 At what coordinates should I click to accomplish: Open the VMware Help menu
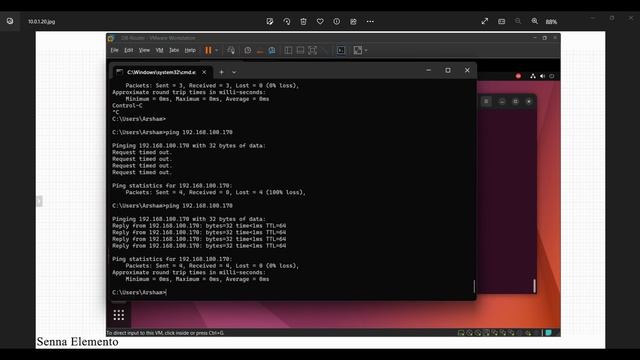[190, 50]
